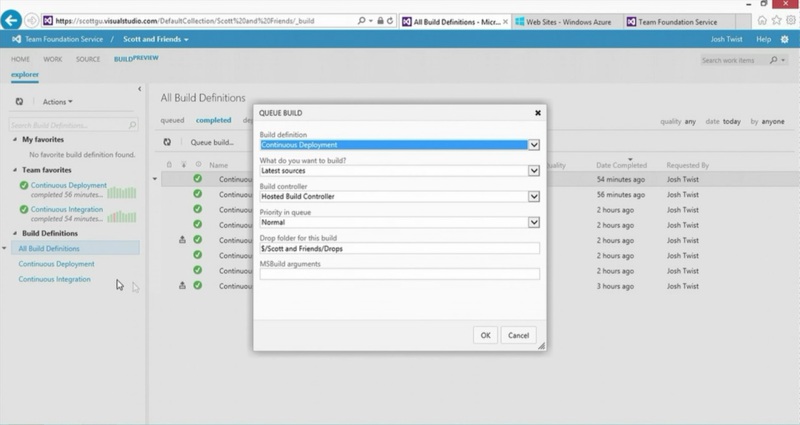Click the refresh icon beside Queue build
800x425 pixels.
tap(167, 142)
